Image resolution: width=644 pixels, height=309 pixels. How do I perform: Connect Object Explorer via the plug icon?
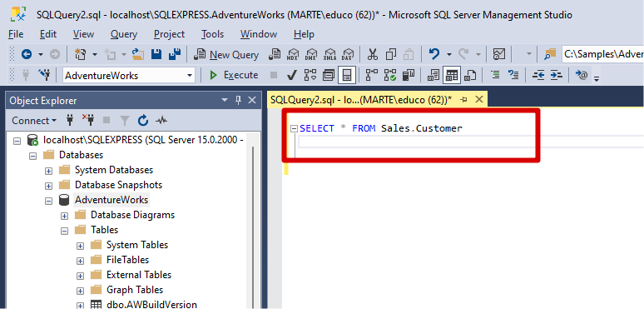(70, 121)
